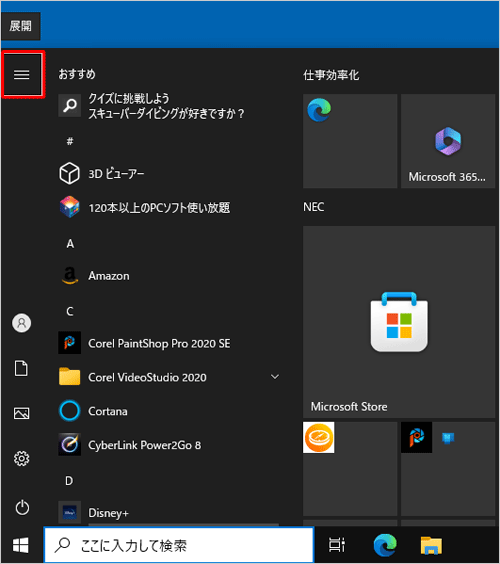Viewport: 500px width, 564px height.
Task: Expand Corel VideoStudio 2020 folder chevron
Action: coord(275,377)
